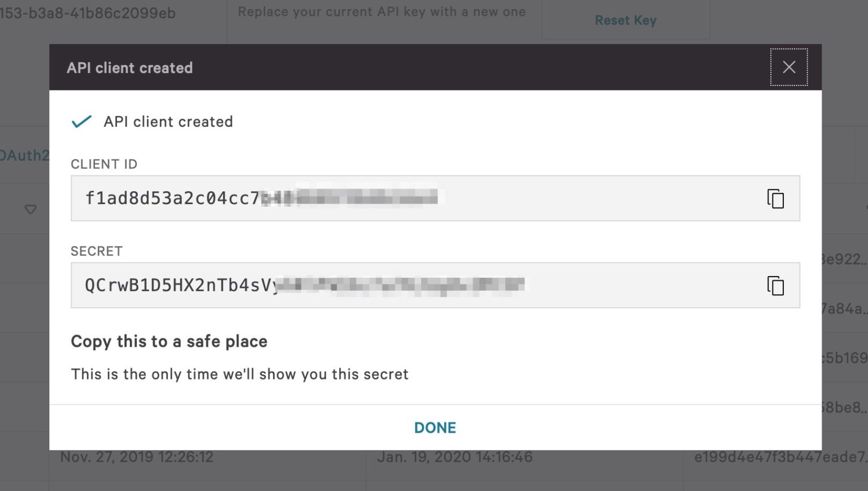Screen dimensions: 868x491
Task: Click DONE to confirm
Action: 435,428
